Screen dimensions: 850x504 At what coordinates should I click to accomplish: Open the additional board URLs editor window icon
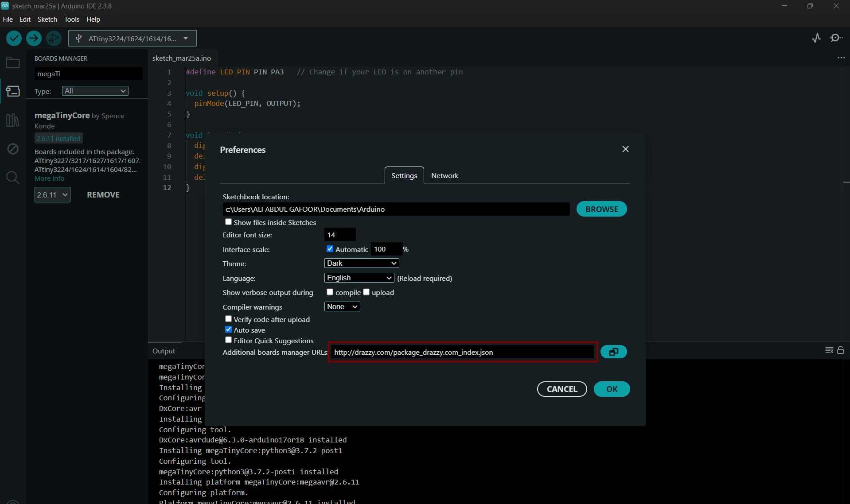coord(613,352)
